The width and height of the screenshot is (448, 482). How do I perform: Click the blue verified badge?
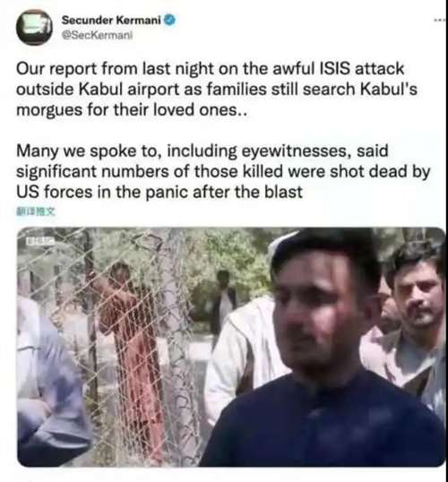click(169, 21)
